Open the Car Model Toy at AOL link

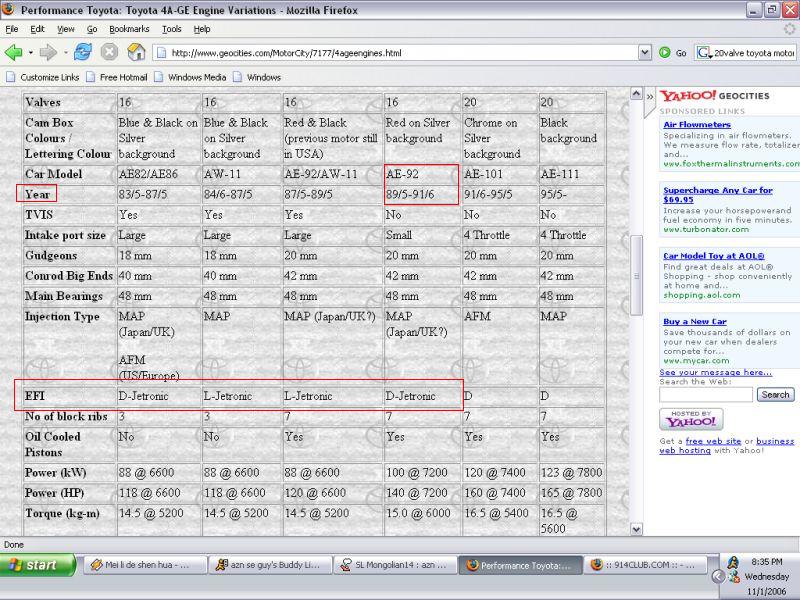coord(714,256)
